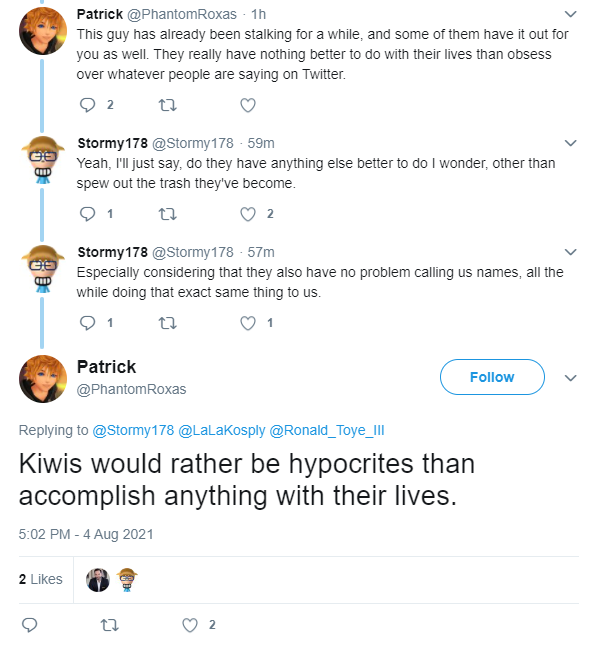Reply to the main Kiwis tweet
This screenshot has width=607, height=650.
click(29, 625)
